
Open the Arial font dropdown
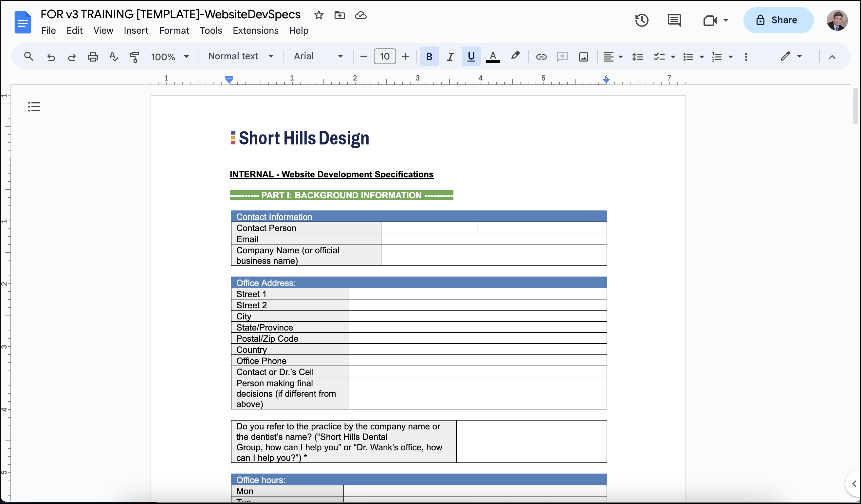coord(318,56)
